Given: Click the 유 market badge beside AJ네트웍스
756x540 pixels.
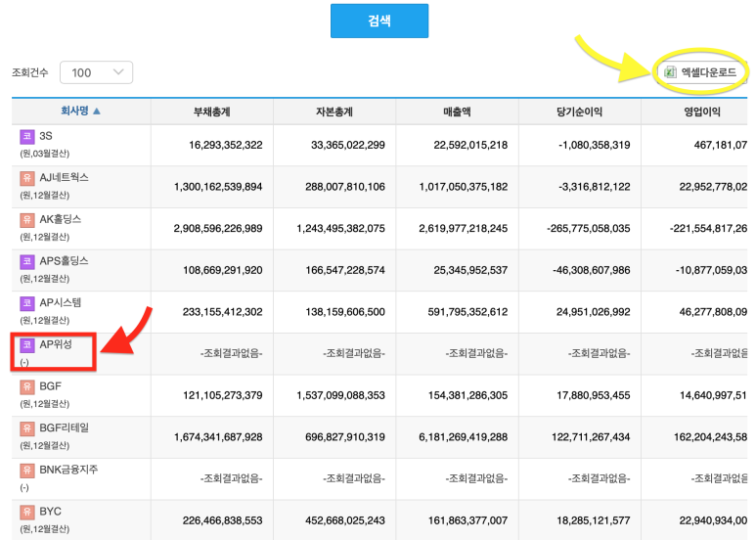Looking at the screenshot, I should tap(27, 178).
